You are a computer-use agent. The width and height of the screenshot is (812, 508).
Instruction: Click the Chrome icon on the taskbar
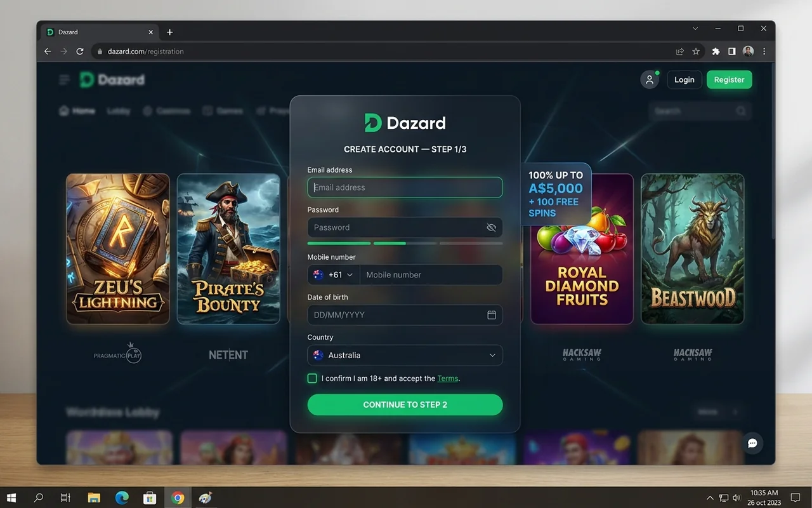point(178,498)
